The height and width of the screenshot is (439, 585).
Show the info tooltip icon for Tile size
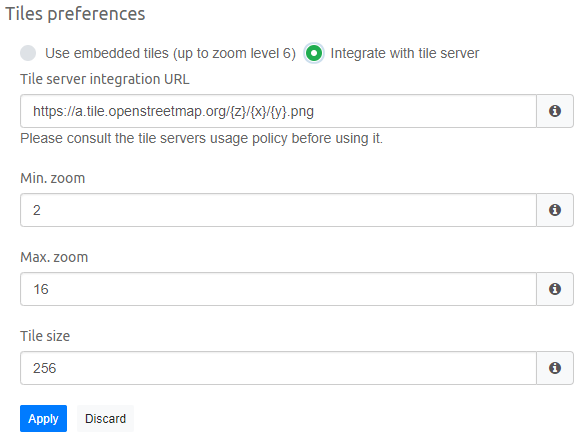[x=555, y=368]
